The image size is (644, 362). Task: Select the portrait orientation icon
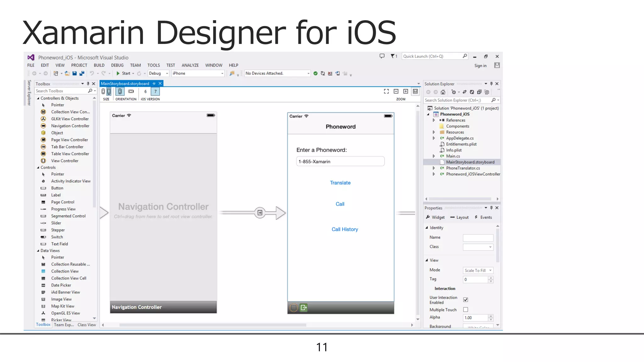point(120,91)
